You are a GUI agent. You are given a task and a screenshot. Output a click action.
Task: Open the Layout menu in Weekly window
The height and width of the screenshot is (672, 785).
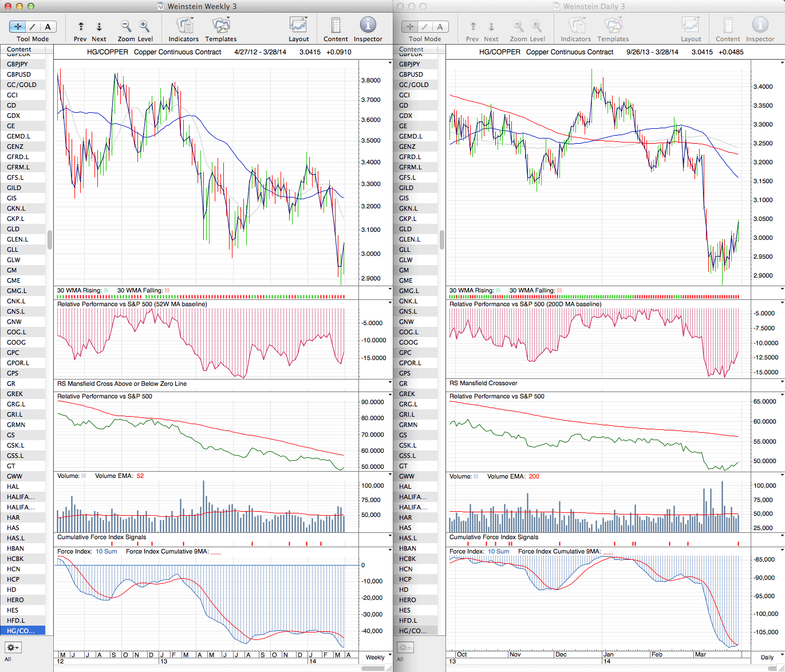[x=298, y=26]
